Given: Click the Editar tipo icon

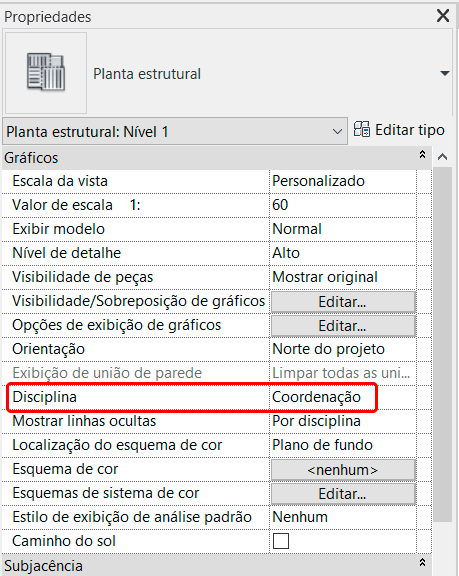Looking at the screenshot, I should click(x=362, y=129).
